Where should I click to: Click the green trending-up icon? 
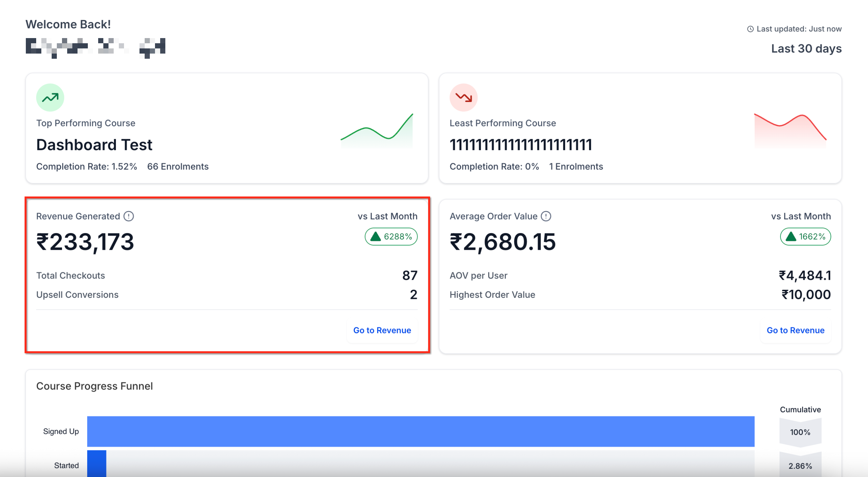(x=50, y=98)
